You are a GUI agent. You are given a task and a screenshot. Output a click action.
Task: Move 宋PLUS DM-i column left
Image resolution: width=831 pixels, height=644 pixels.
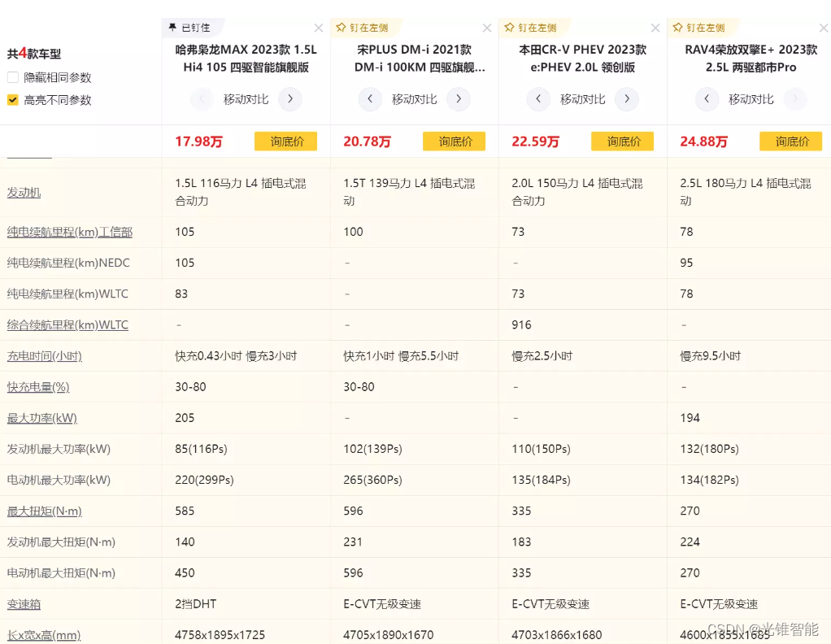(370, 99)
